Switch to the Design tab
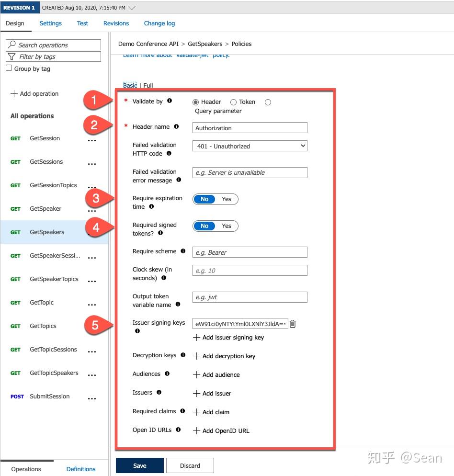The image size is (454, 476). click(15, 23)
